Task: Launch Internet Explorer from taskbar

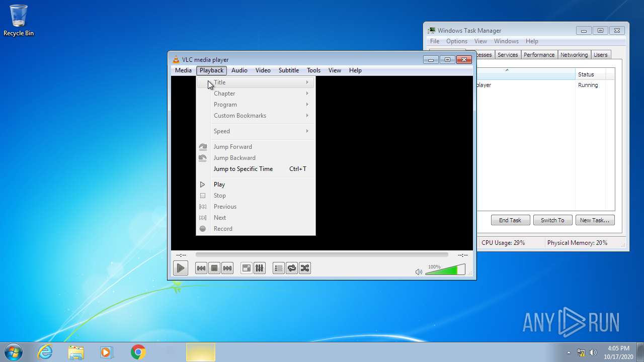Action: [x=45, y=352]
